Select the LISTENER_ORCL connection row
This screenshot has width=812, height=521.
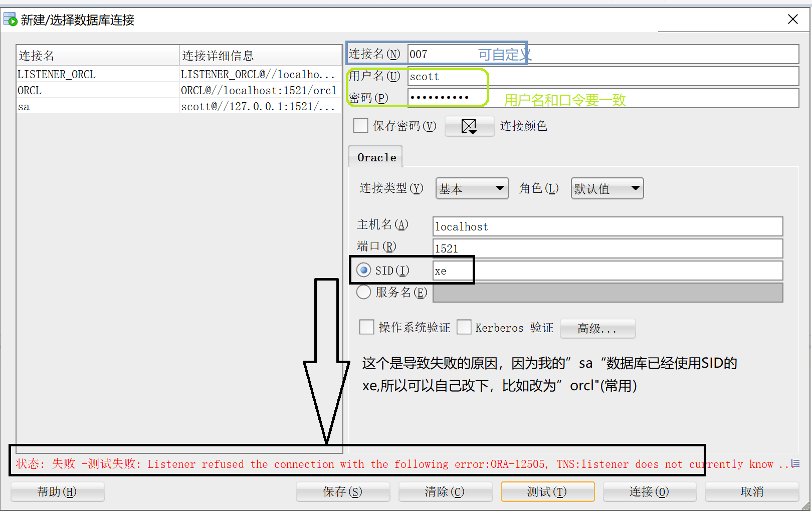179,74
